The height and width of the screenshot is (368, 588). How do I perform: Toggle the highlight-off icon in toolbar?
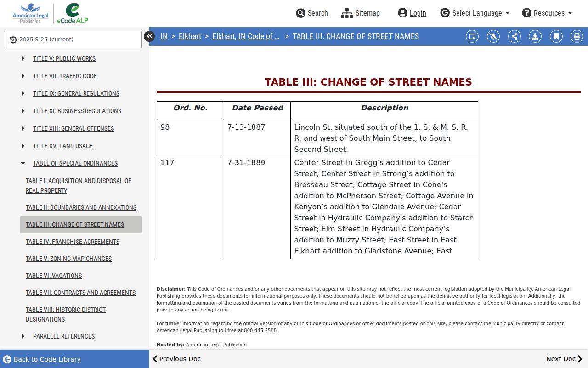pos(493,36)
